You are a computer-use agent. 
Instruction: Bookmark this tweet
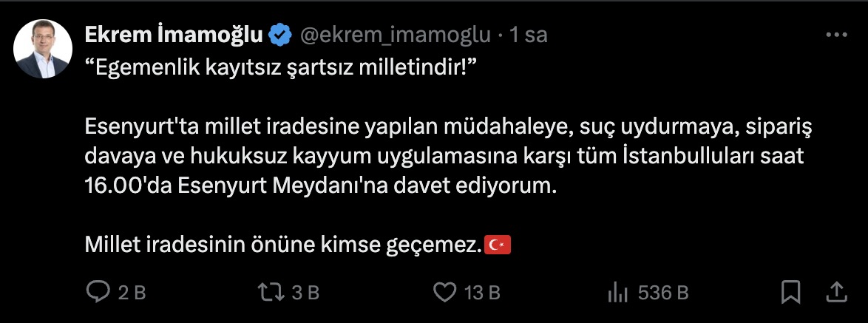(x=791, y=292)
